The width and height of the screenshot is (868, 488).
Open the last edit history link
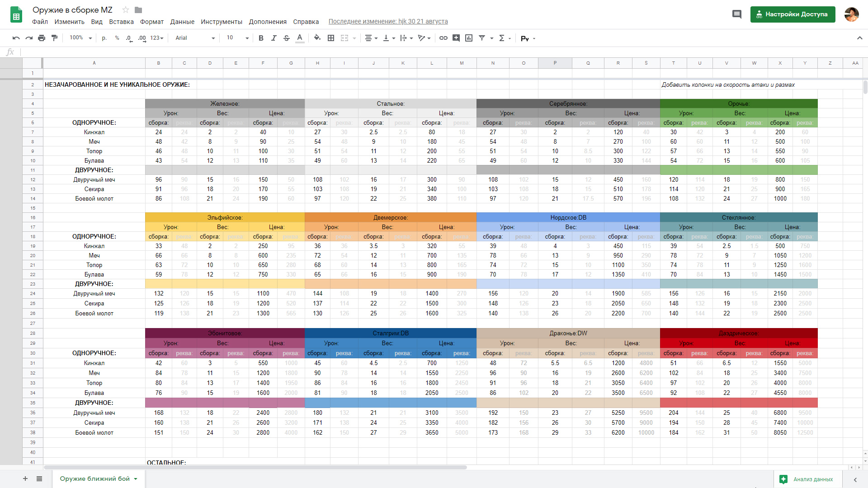coord(388,21)
